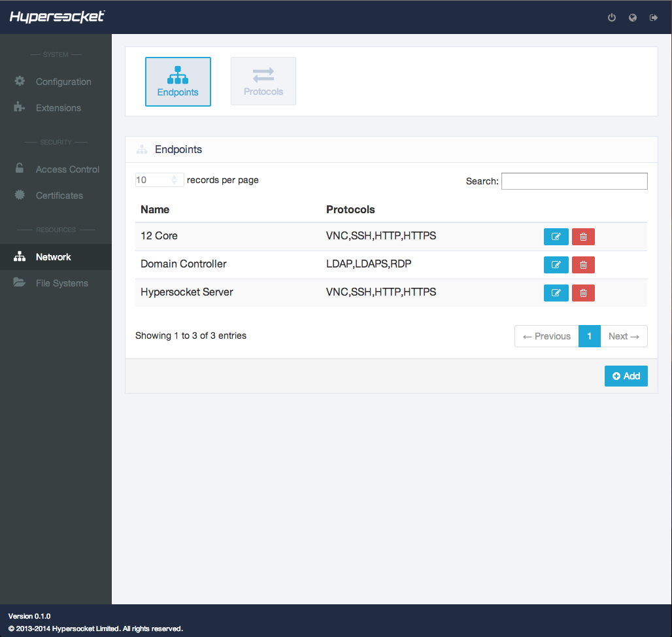Screen dimensions: 672x637
Task: Click the Add endpoint button
Action: pyautogui.click(x=626, y=376)
